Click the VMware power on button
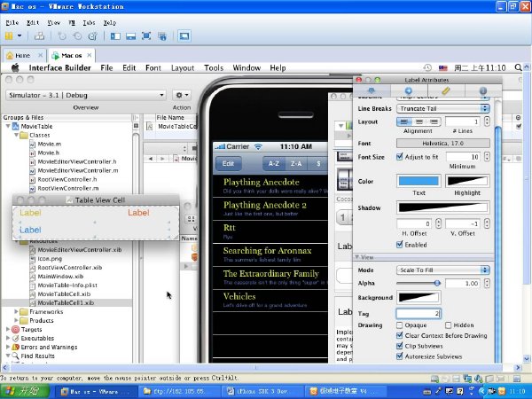 pyautogui.click(x=9, y=36)
